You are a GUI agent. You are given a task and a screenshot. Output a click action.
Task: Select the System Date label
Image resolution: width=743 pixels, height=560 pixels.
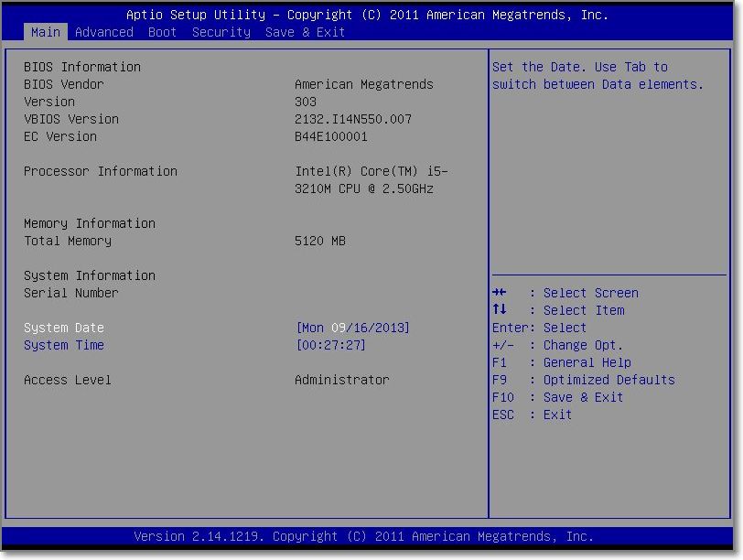click(x=64, y=328)
